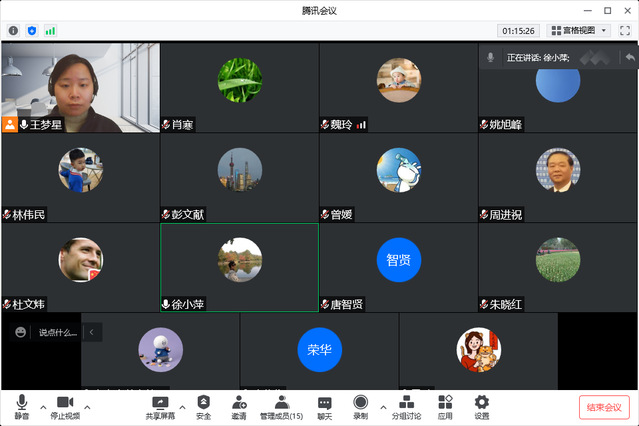The height and width of the screenshot is (426, 639).
Task: Open the 聊天 chat panel
Action: pyautogui.click(x=325, y=405)
